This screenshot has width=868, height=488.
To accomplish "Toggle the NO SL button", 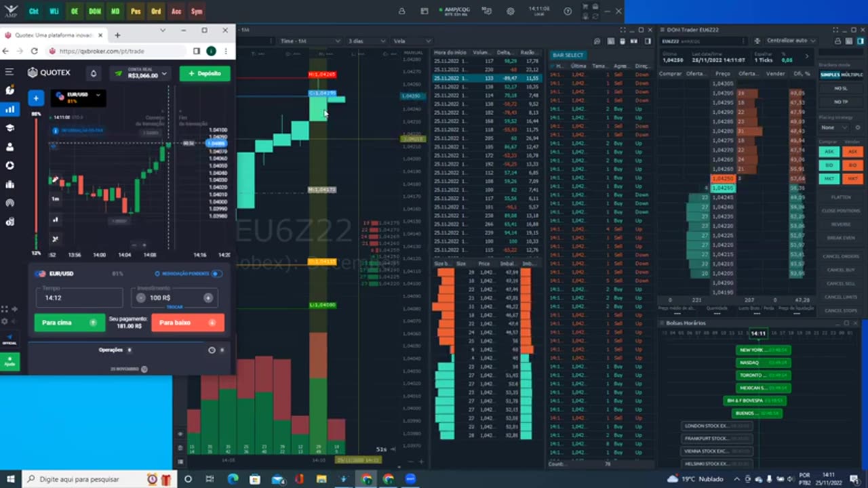I will [x=841, y=88].
